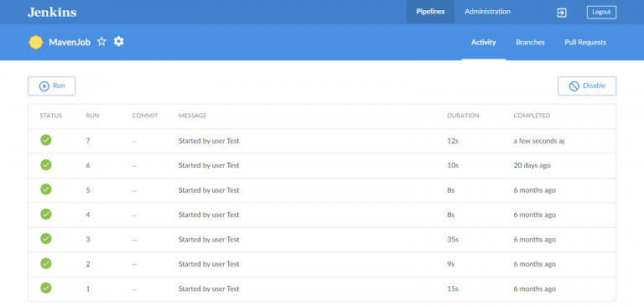Click 'Started by user Test' message of run 2

click(x=209, y=264)
